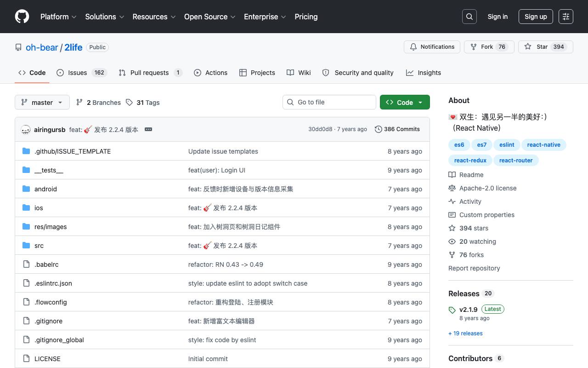
Task: Open commit 30dd0d8 hash link
Action: click(x=320, y=129)
